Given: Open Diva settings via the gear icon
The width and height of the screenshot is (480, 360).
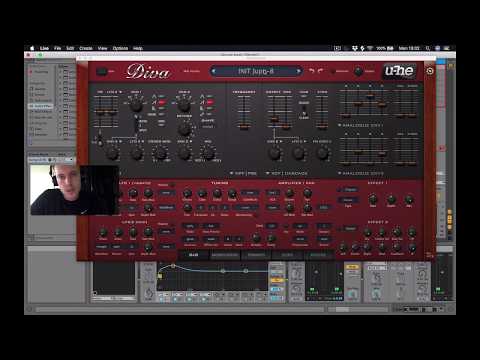Looking at the screenshot, I should coord(430,71).
